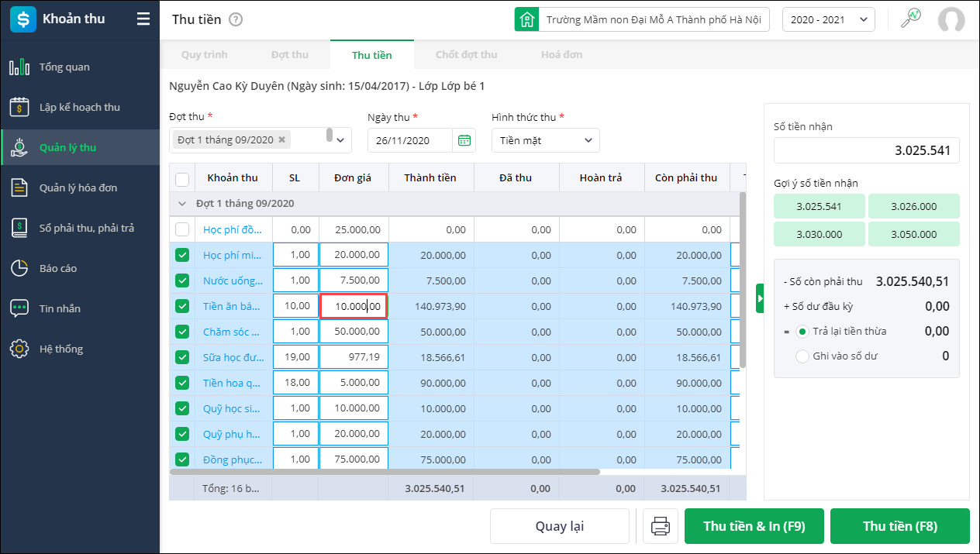Click the Sổ phải thu, phải trả book icon

19,228
